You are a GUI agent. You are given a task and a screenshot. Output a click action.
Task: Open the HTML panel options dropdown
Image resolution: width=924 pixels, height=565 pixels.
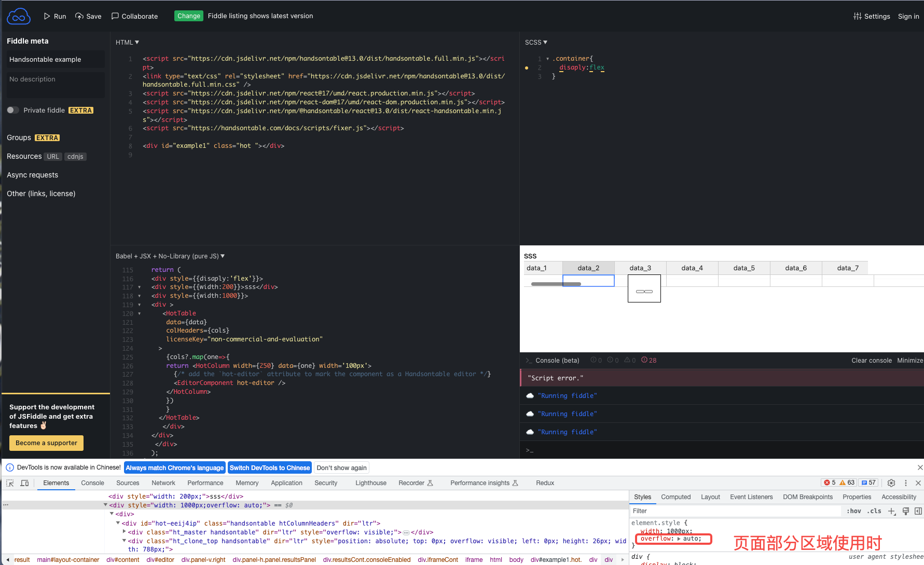[x=136, y=42]
